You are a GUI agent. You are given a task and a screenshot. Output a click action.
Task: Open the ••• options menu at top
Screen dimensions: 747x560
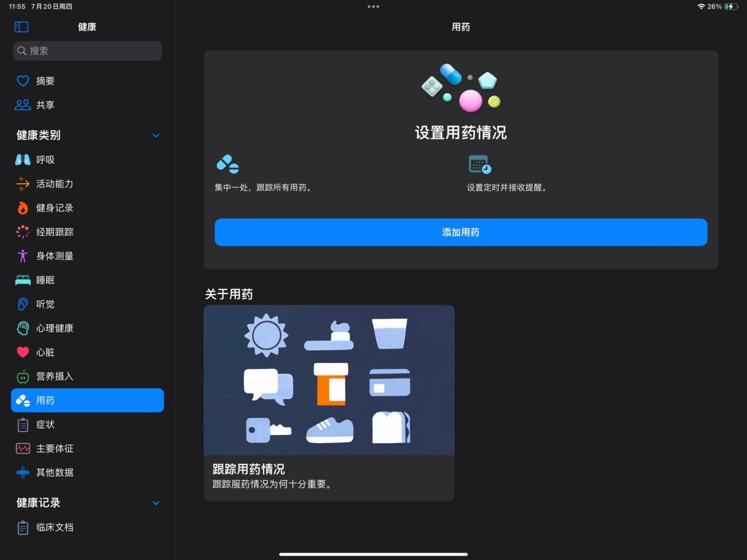tap(373, 6)
